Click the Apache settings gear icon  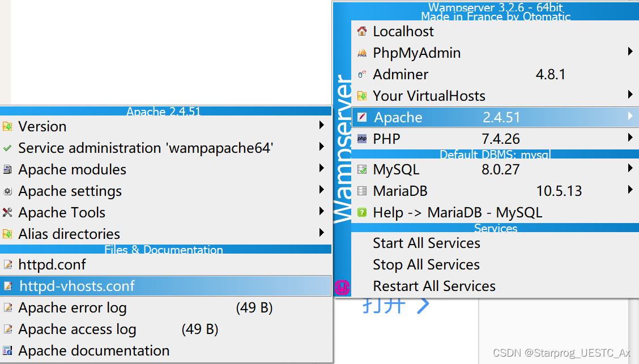tap(7, 191)
